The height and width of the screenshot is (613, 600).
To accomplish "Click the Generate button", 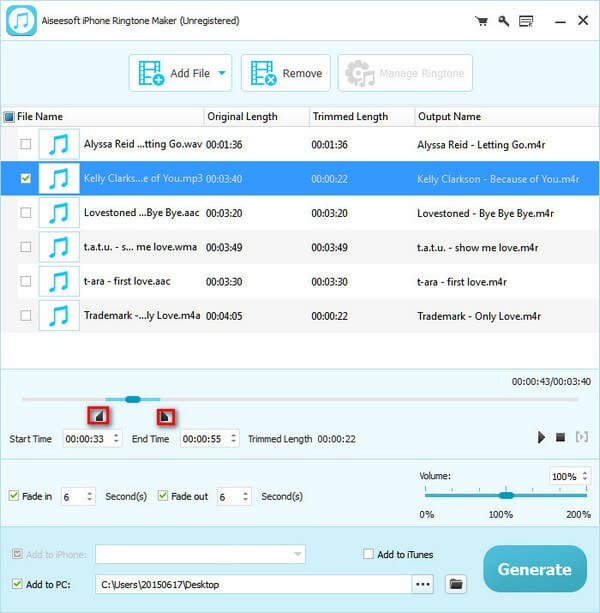I will (x=535, y=569).
